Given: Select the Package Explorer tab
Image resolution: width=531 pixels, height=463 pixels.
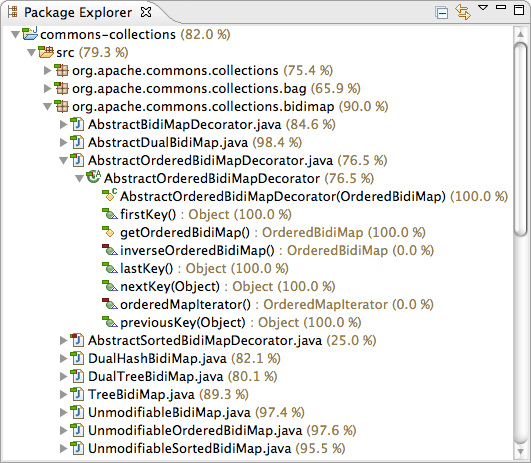Looking at the screenshot, I should point(78,13).
